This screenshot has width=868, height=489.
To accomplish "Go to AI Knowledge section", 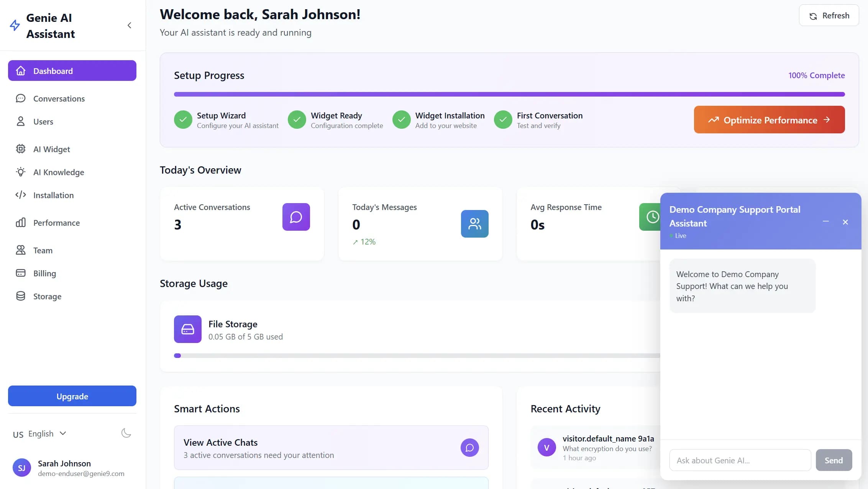I will [x=58, y=172].
